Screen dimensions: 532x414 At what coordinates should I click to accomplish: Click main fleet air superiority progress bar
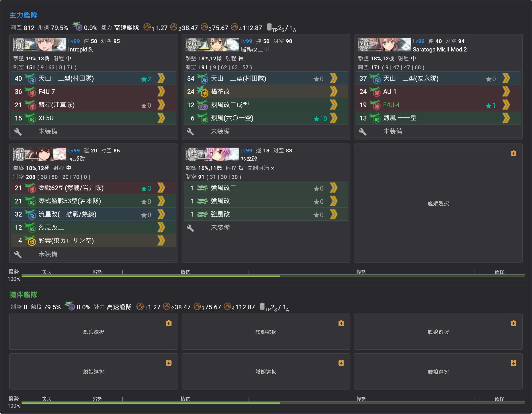[x=273, y=276]
